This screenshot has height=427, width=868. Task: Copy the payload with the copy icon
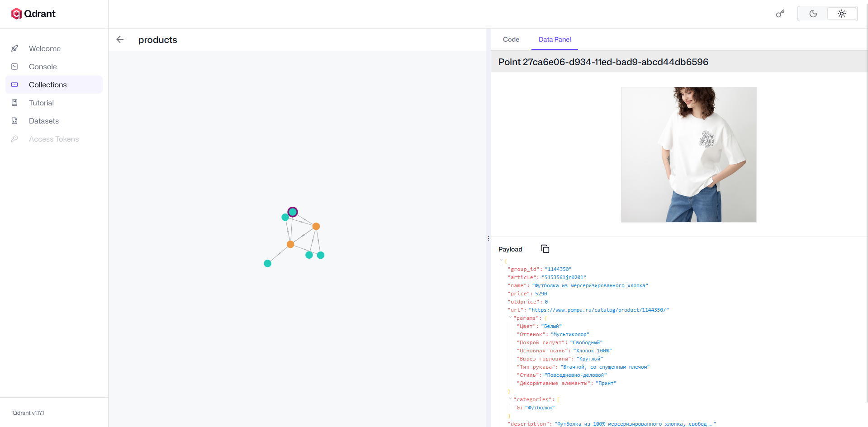pyautogui.click(x=545, y=249)
